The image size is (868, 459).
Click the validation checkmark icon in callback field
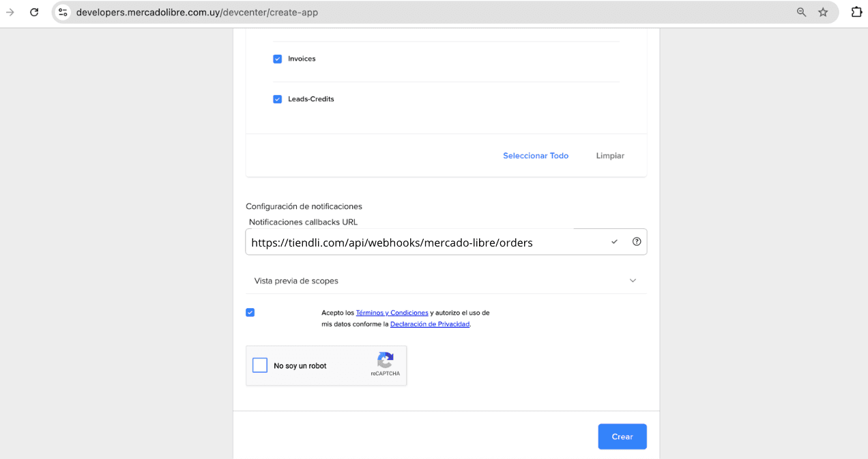(614, 242)
